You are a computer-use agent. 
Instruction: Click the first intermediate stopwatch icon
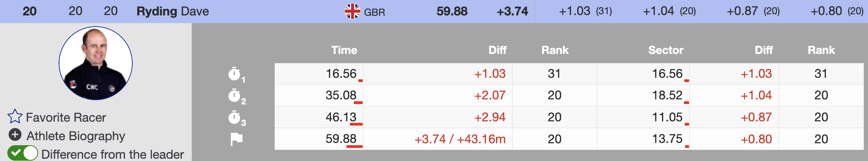[235, 74]
